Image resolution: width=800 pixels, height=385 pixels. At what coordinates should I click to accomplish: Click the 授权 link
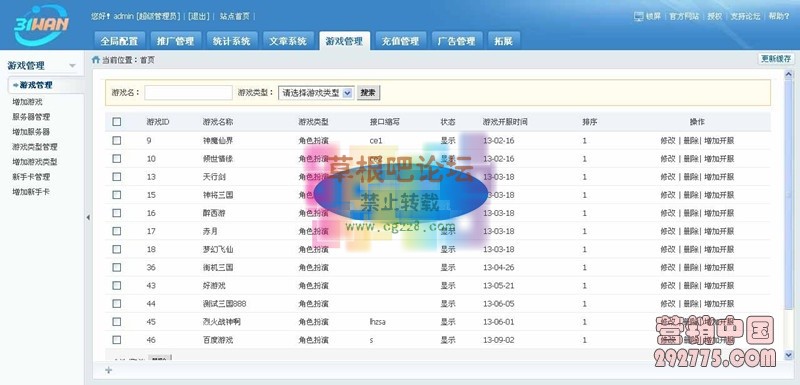point(715,16)
